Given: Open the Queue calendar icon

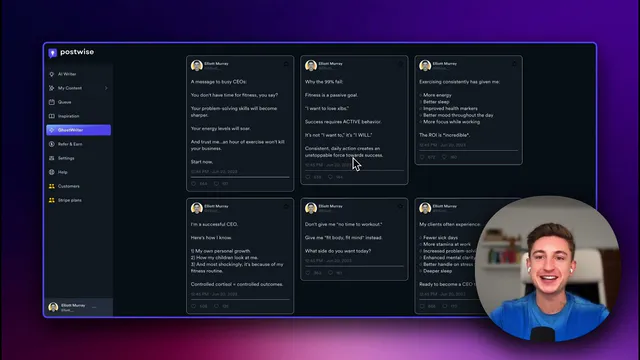Looking at the screenshot, I should pyautogui.click(x=52, y=102).
